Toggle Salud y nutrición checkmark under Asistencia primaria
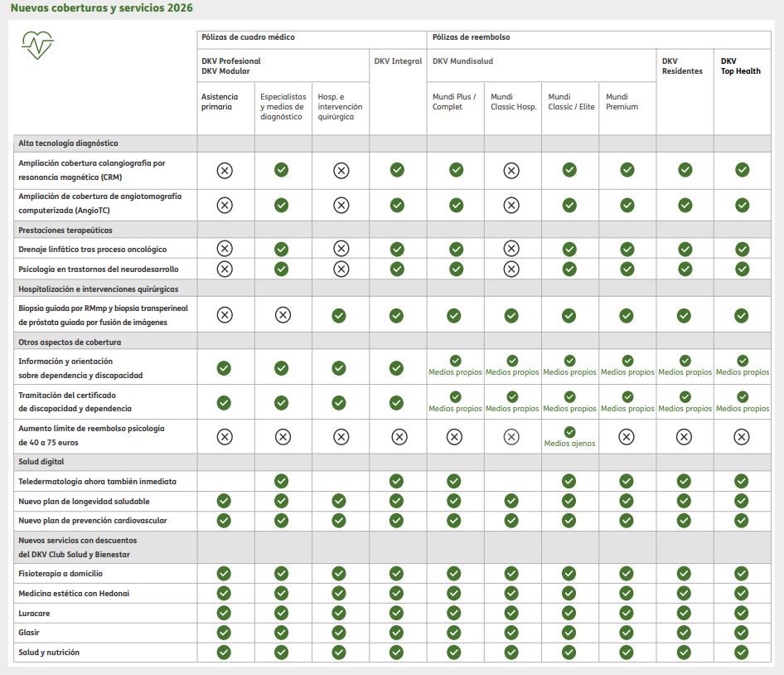The width and height of the screenshot is (784, 675). [x=224, y=652]
